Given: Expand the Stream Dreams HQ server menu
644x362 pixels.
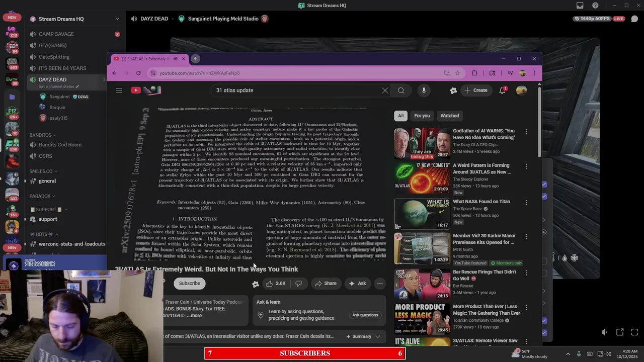Looking at the screenshot, I should pyautogui.click(x=117, y=19).
